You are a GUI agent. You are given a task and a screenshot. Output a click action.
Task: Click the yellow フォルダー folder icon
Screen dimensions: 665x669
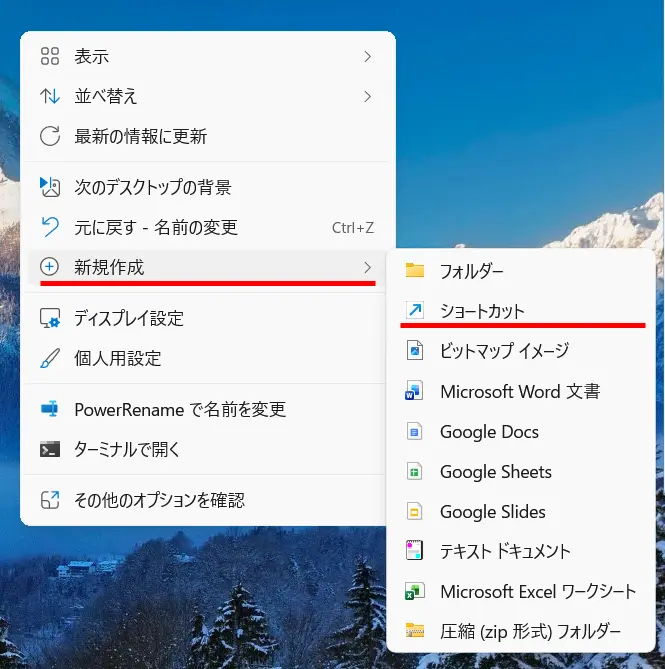(415, 271)
